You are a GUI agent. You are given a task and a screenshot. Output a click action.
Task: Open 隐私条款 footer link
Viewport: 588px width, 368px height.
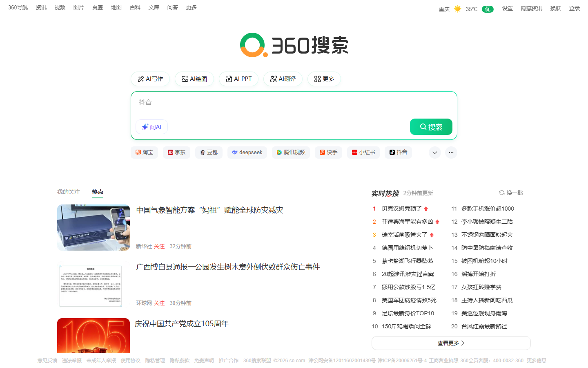[x=180, y=361]
